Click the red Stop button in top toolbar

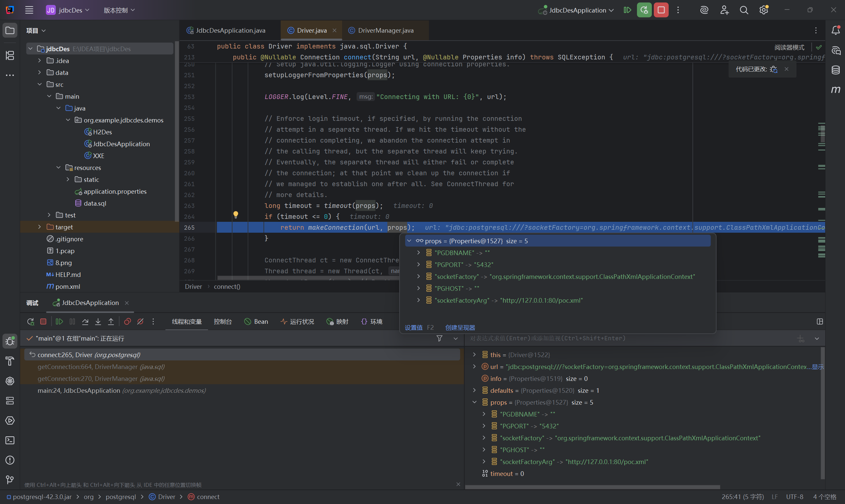pyautogui.click(x=661, y=10)
